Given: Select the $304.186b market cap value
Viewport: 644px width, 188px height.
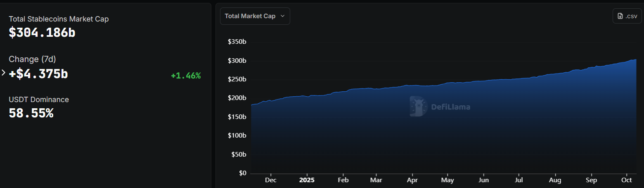Looking at the screenshot, I should 42,33.
